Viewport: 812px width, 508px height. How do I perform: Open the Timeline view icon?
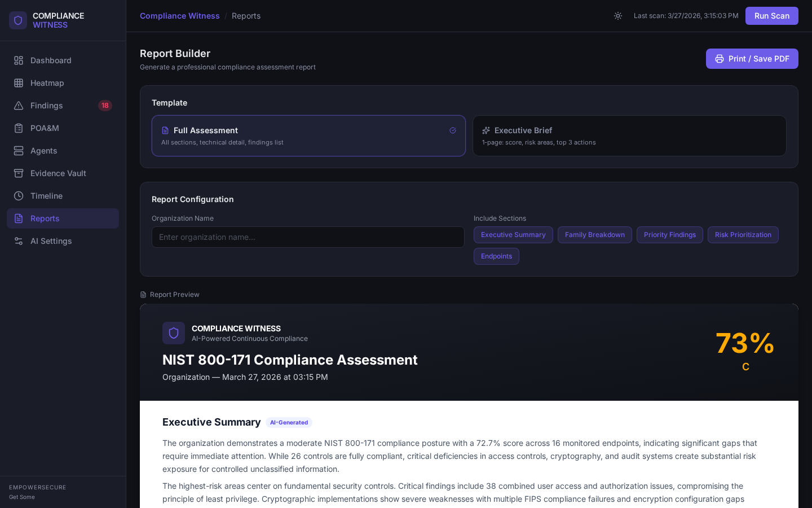[x=19, y=196]
